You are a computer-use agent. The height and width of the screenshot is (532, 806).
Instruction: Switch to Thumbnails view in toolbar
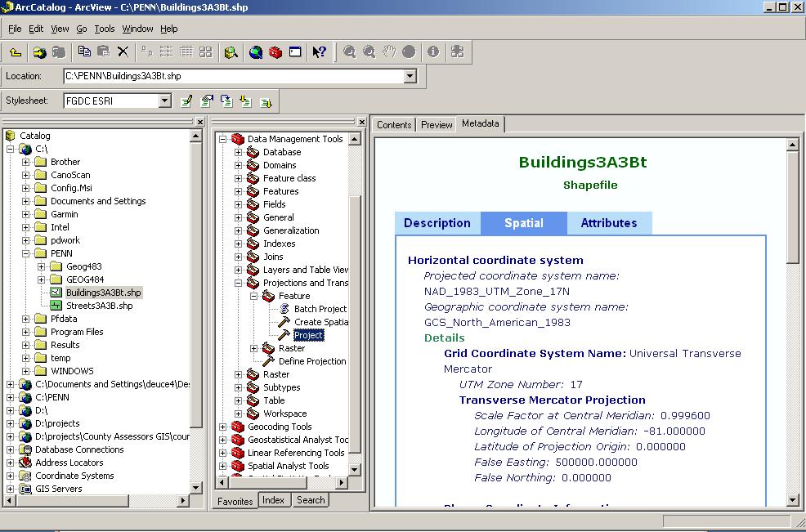pyautogui.click(x=206, y=51)
